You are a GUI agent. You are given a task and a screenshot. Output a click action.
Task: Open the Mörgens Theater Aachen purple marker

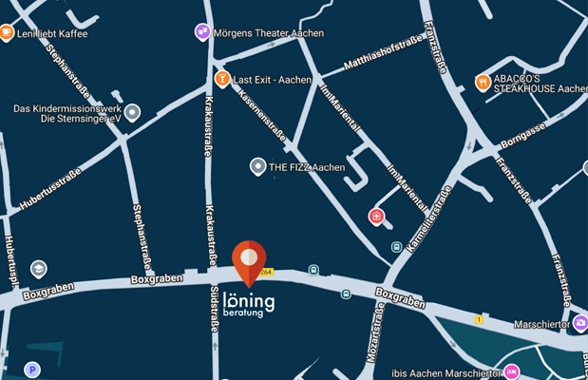click(203, 32)
